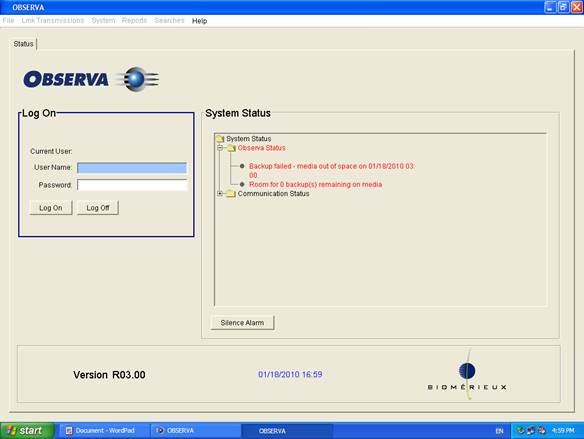
Task: Click the OBSERVA taskbar button without an icon
Action: pyautogui.click(x=287, y=431)
